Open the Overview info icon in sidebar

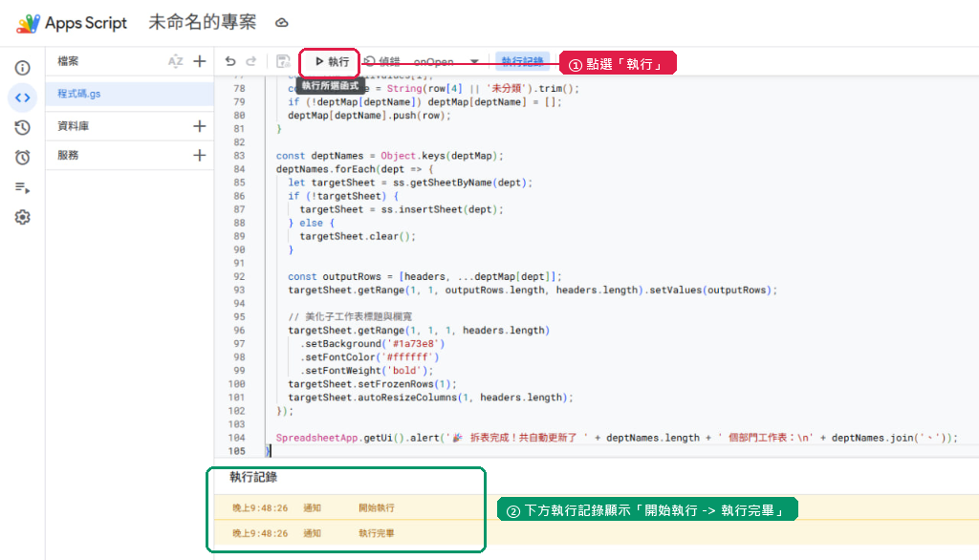[x=23, y=68]
